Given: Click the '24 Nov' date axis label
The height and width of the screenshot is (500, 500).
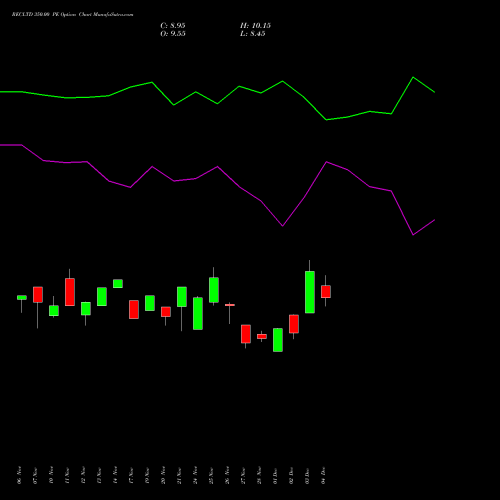Looking at the screenshot, I should click(195, 475).
